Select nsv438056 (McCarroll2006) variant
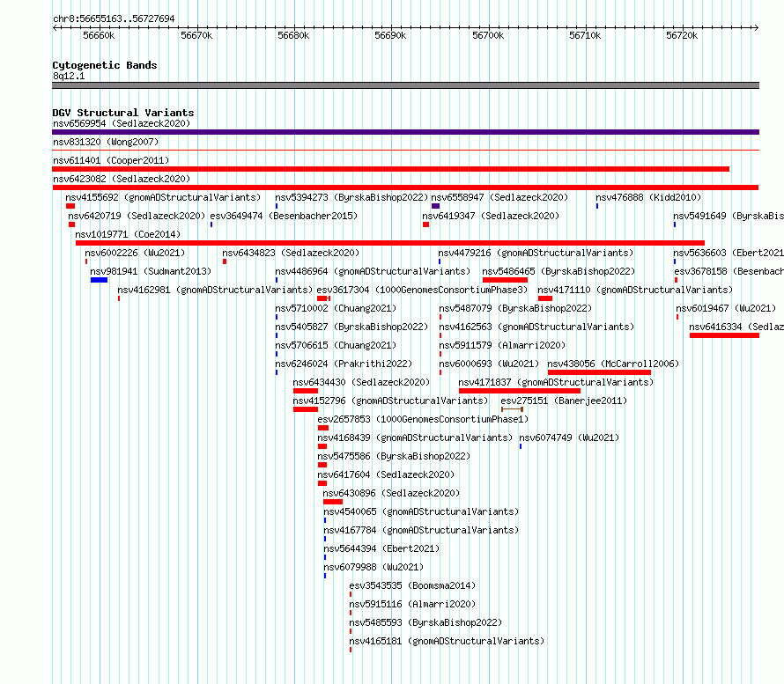The image size is (784, 684). coord(613,364)
